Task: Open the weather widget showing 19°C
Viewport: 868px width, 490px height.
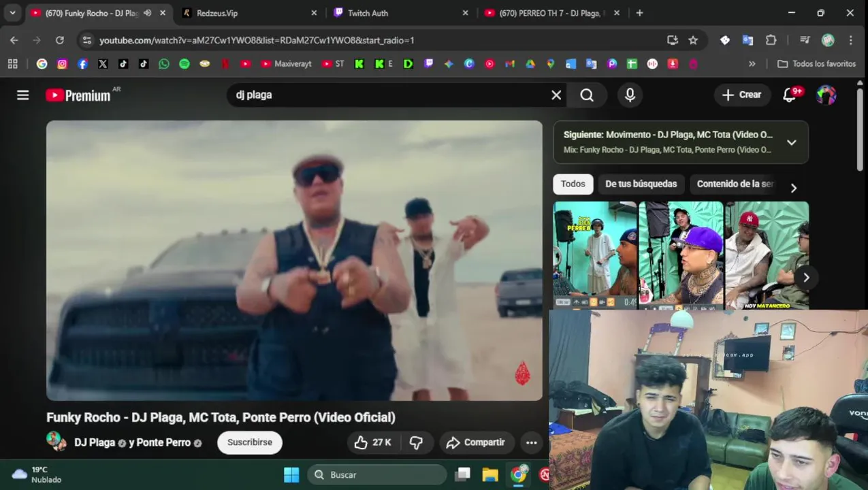Action: pos(37,474)
